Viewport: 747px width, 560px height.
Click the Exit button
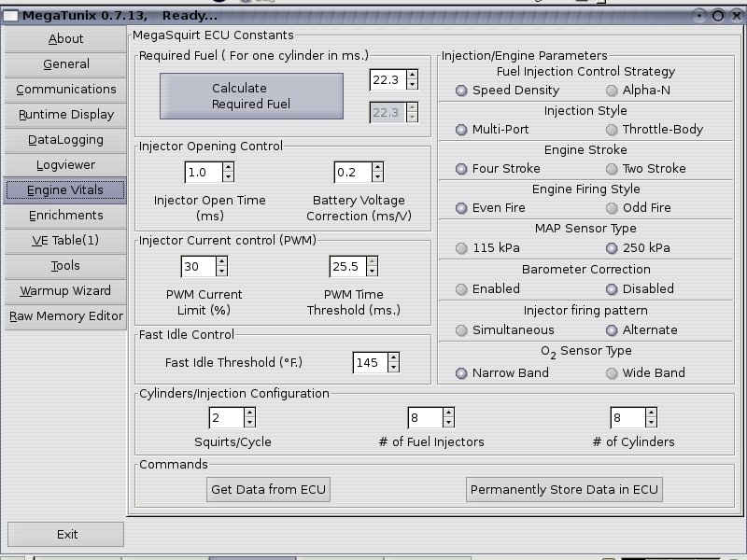tap(65, 534)
